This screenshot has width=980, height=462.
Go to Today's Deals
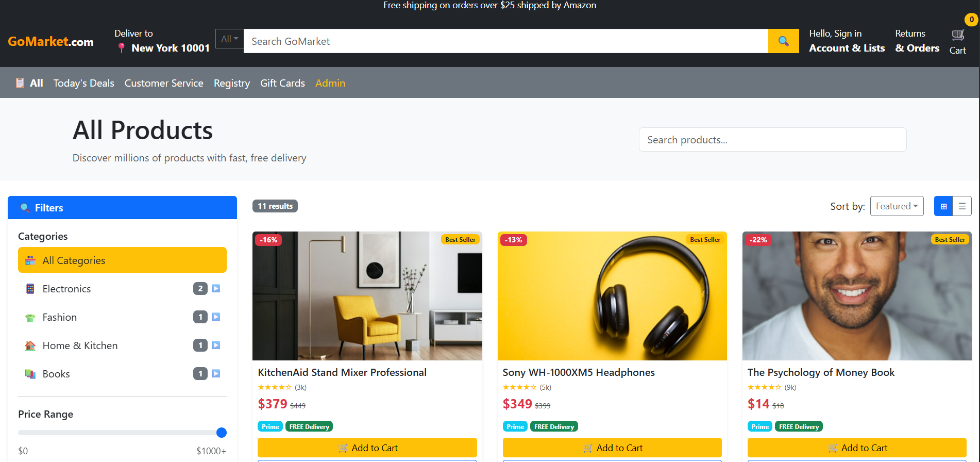(x=84, y=83)
